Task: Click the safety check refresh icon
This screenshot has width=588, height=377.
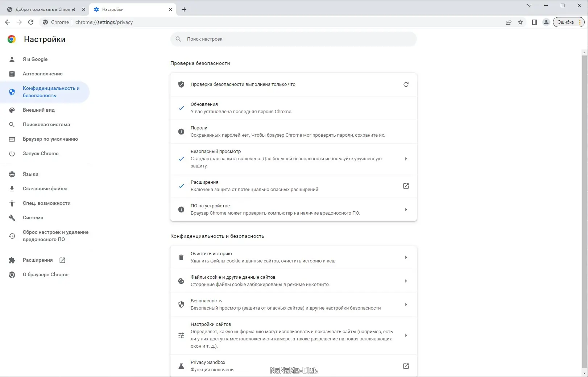Action: 406,84
